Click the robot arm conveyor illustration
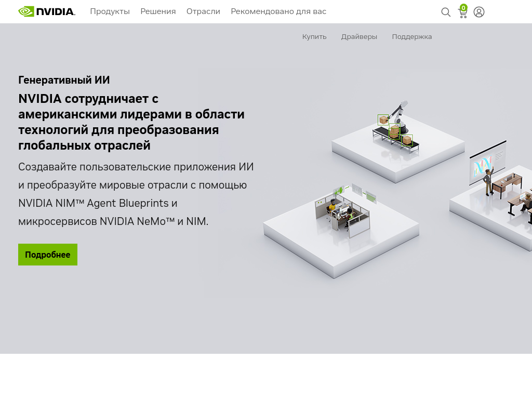Viewport: 532px width, 399px height. pyautogui.click(x=397, y=141)
